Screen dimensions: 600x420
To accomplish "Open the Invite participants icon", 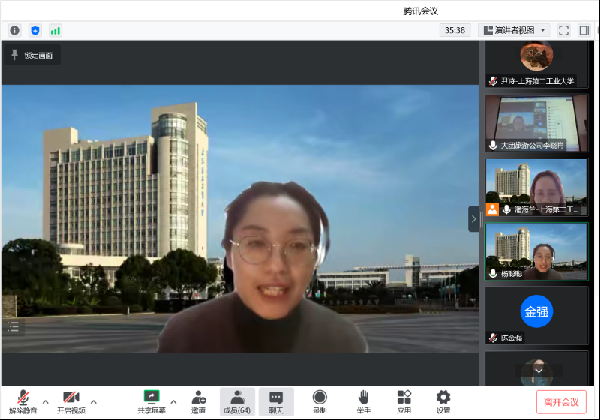I will pos(199,398).
